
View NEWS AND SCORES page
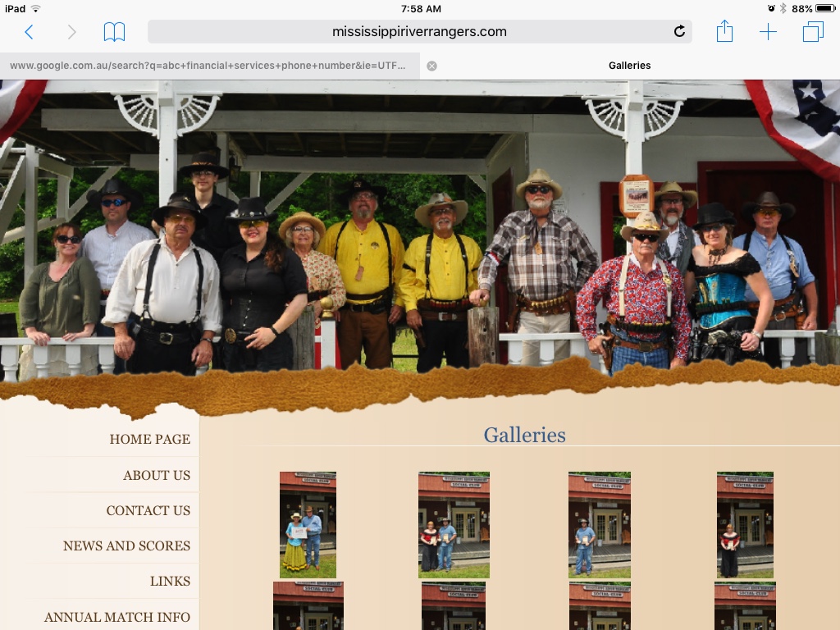(x=126, y=546)
